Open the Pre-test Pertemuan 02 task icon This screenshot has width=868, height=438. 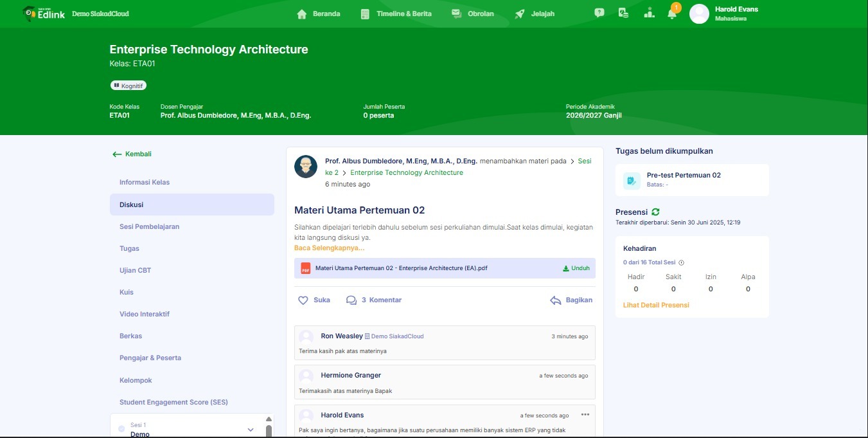[x=632, y=181]
